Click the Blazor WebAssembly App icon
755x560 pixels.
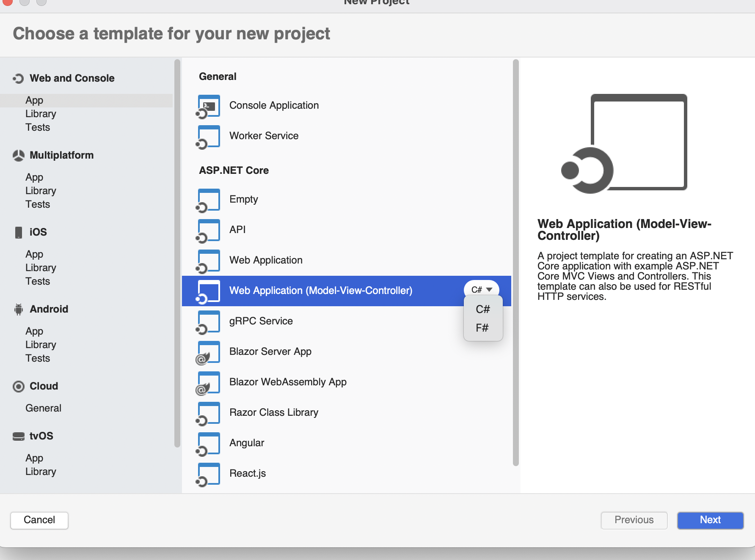click(x=208, y=383)
